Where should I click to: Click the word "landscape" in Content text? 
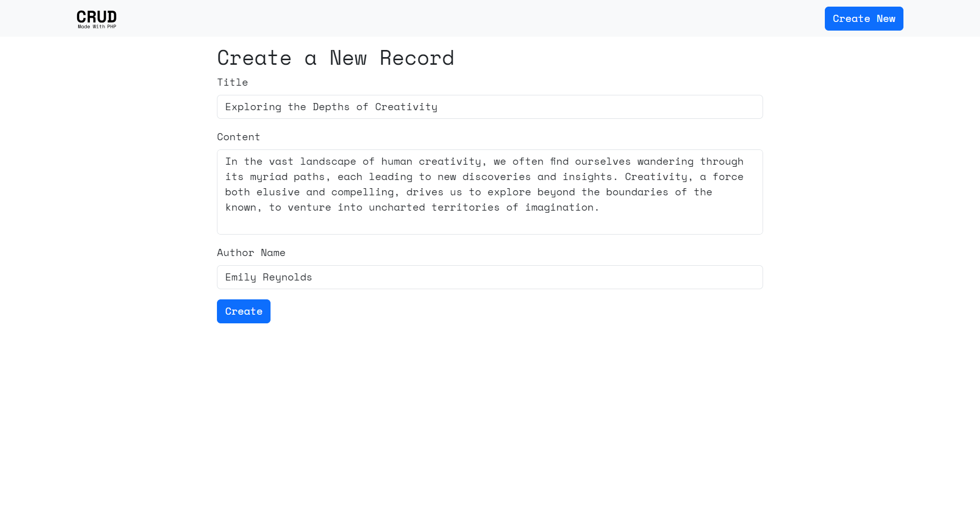point(328,162)
